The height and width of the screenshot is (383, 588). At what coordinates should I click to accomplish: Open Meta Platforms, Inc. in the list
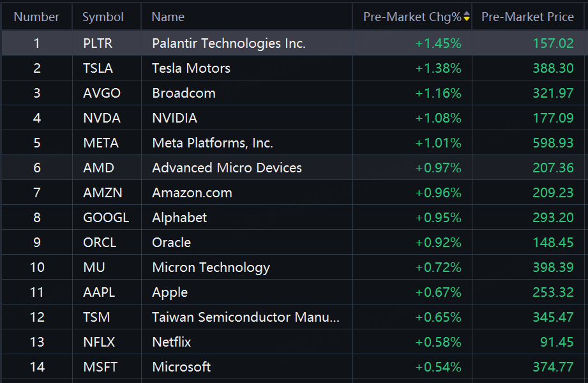213,143
